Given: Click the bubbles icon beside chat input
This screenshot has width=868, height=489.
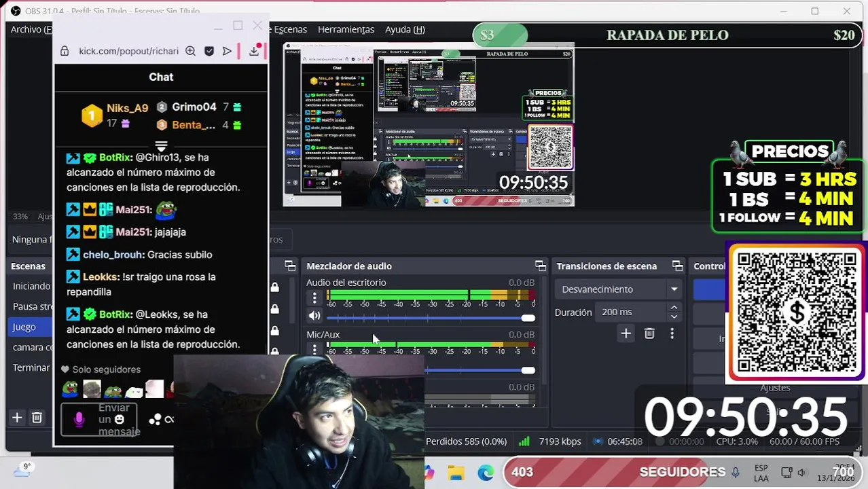Looking at the screenshot, I should click(x=156, y=420).
